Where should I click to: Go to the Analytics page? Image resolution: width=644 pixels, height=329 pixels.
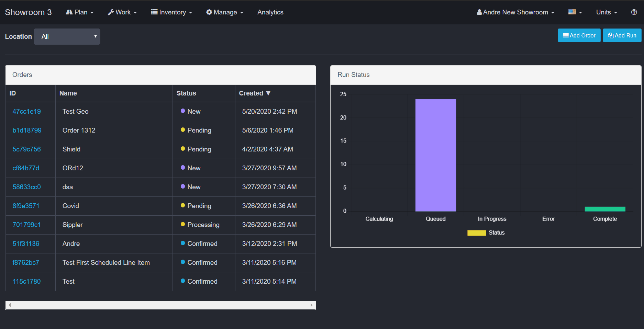(270, 12)
